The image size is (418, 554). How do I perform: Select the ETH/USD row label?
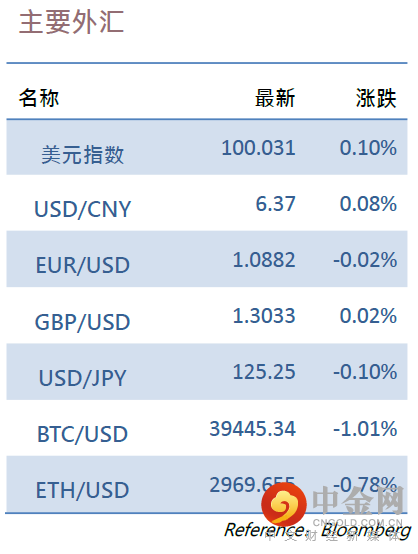(x=83, y=490)
